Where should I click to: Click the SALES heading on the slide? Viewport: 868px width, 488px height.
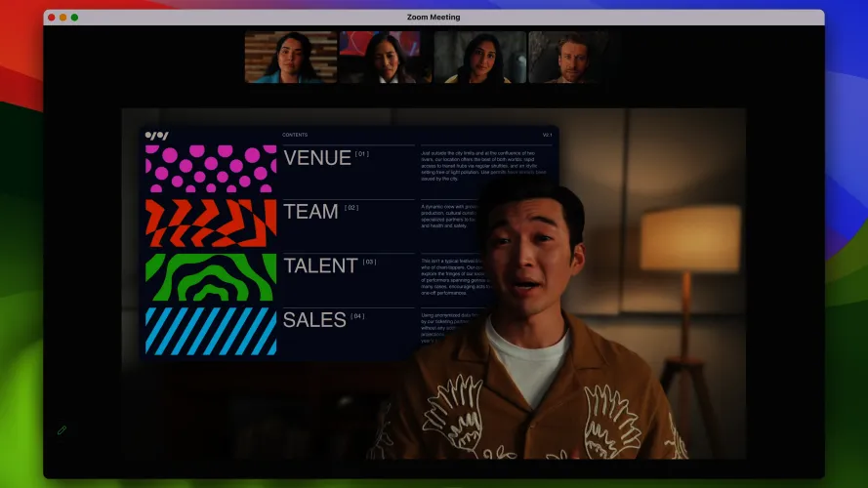pos(314,320)
